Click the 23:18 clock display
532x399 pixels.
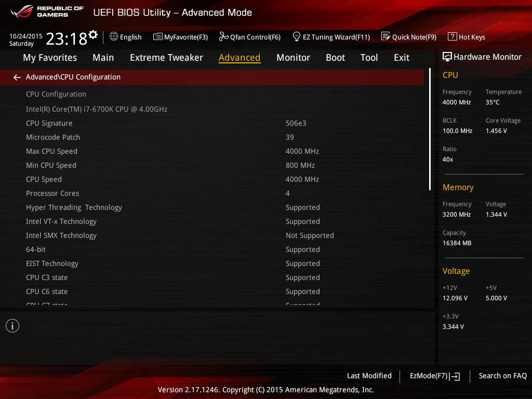click(x=67, y=38)
